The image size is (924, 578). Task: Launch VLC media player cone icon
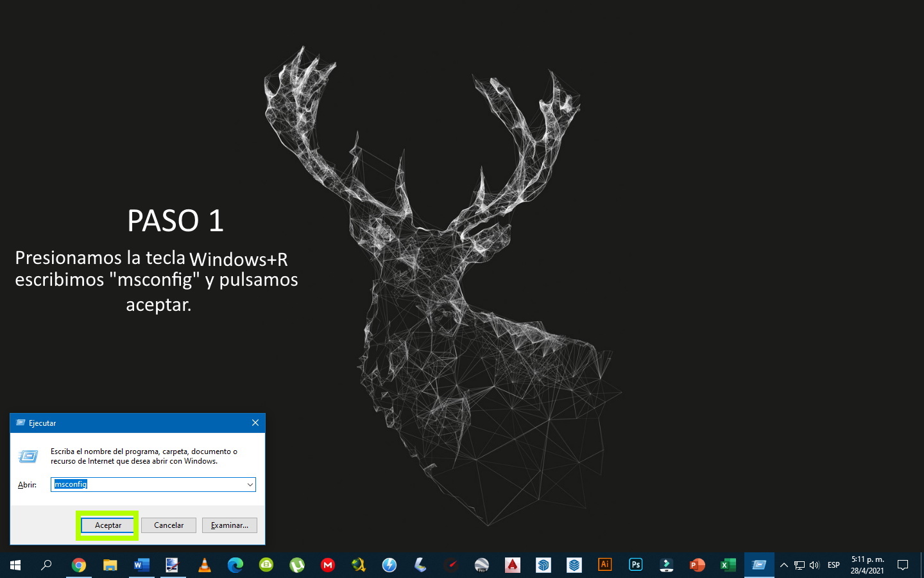click(204, 565)
